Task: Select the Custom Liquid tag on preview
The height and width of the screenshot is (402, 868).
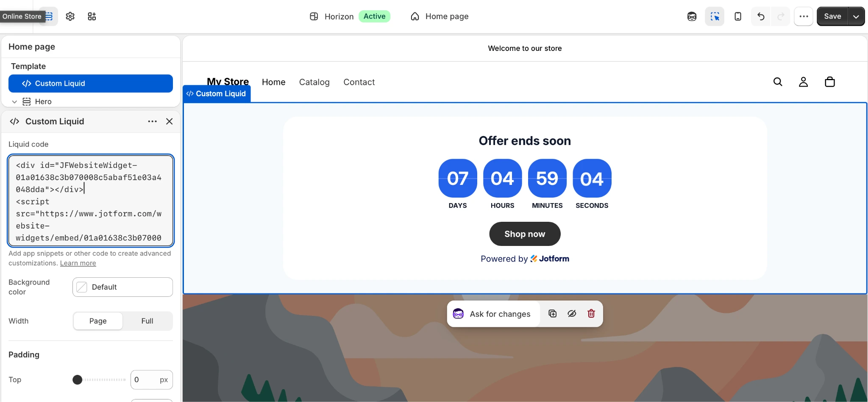Action: point(217,94)
